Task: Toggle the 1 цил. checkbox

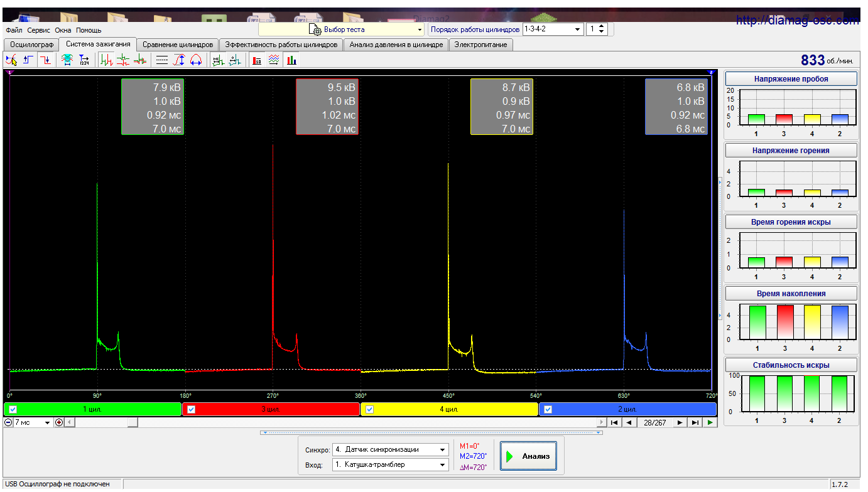Action: pos(13,409)
